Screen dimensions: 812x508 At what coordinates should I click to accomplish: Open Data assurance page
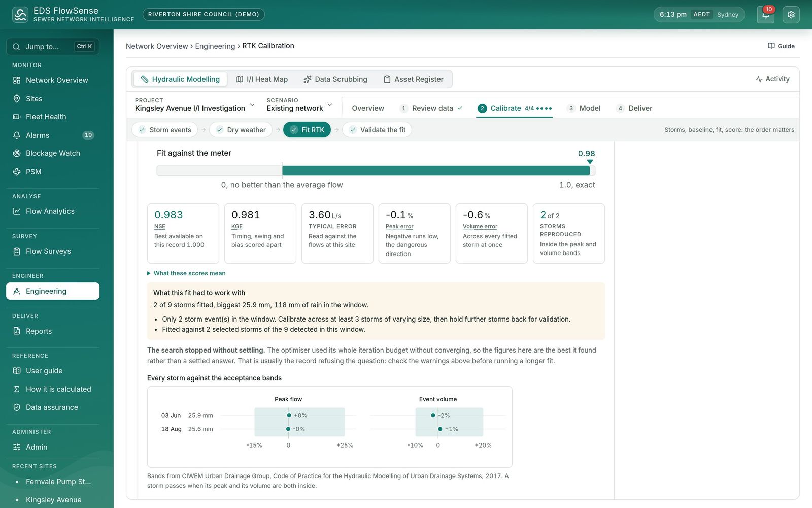click(x=53, y=407)
